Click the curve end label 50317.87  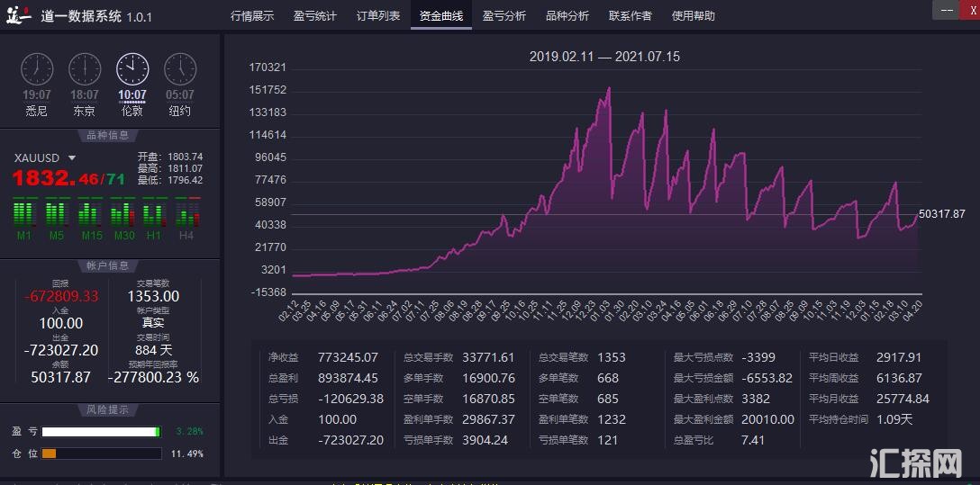pyautogui.click(x=942, y=214)
